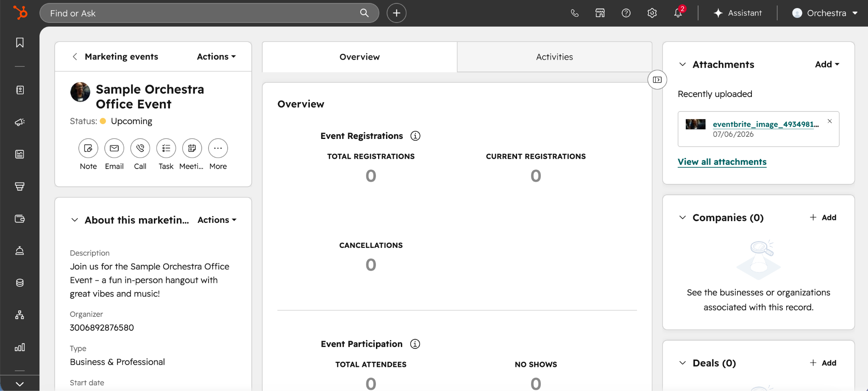The image size is (868, 391).
Task: Open the Data Management database sidebar icon
Action: pyautogui.click(x=20, y=283)
